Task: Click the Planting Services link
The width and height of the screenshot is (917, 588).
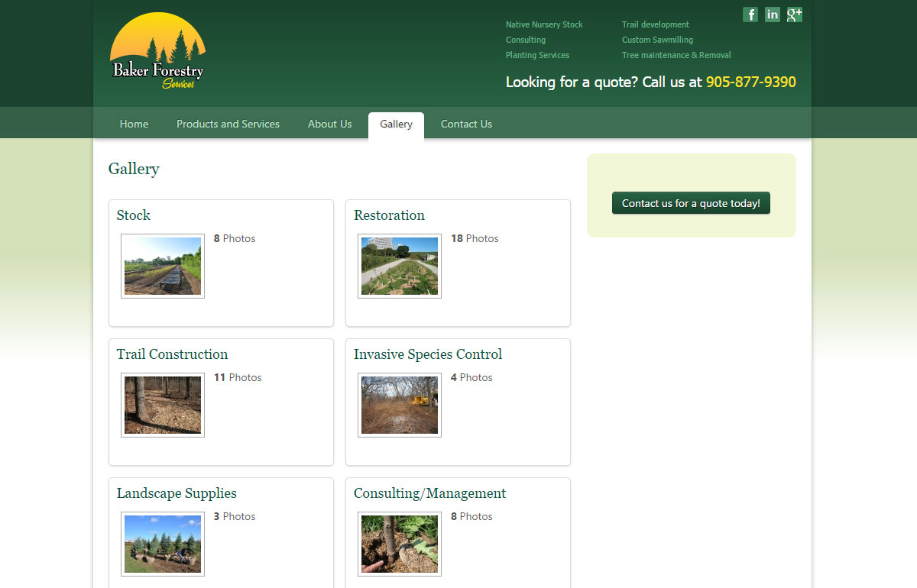Action: [x=537, y=55]
